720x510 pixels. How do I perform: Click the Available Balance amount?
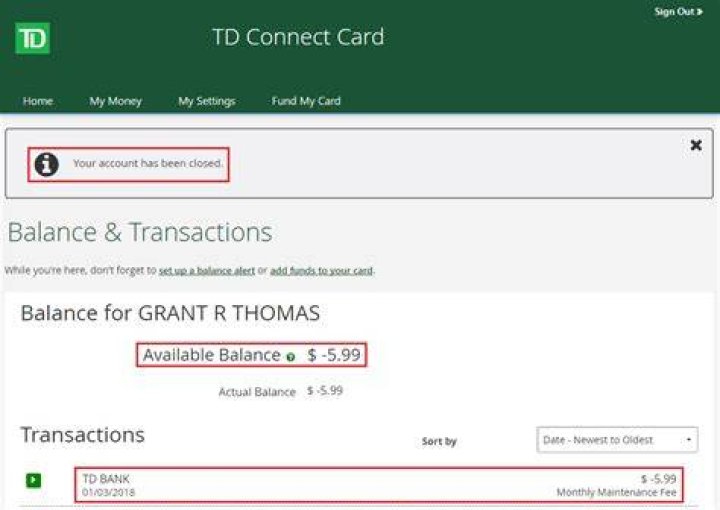(334, 355)
